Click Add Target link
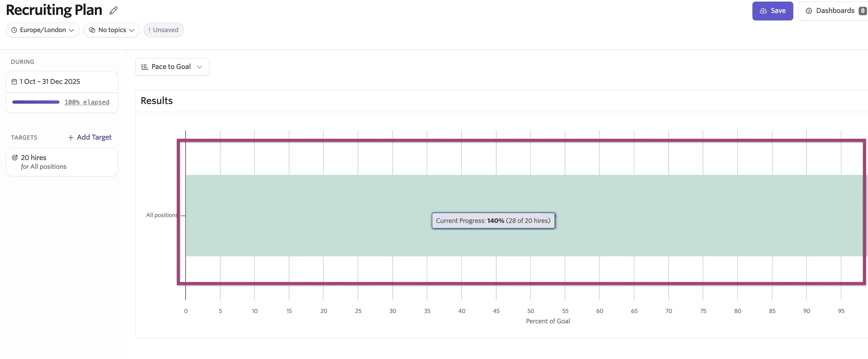The width and height of the screenshot is (868, 359). pos(90,137)
